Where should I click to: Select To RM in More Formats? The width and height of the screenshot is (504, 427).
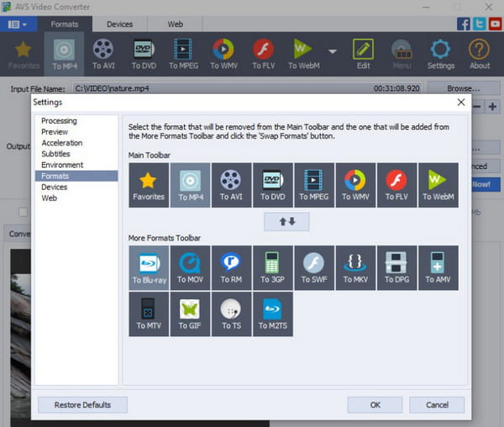(232, 268)
